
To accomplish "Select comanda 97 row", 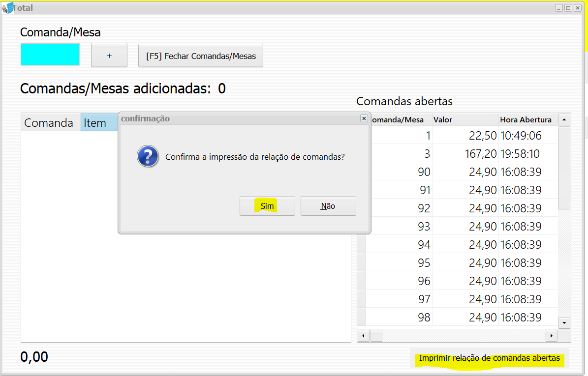I will tap(461, 299).
